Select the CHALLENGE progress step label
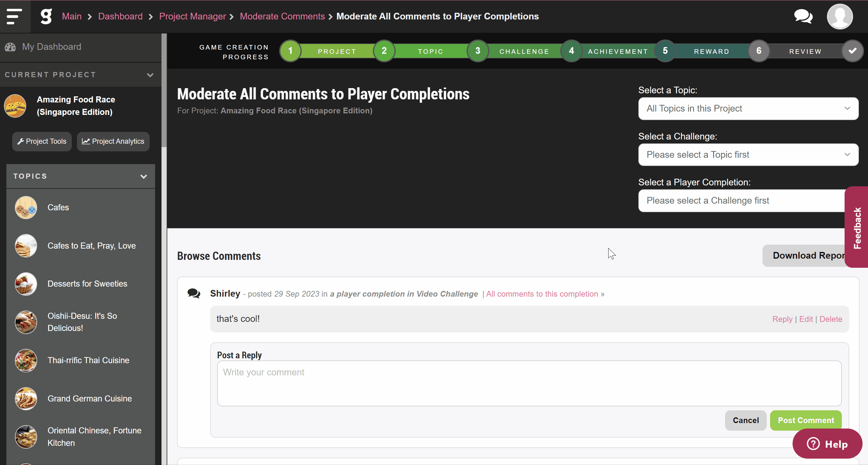Image resolution: width=868 pixels, height=465 pixels. (524, 52)
